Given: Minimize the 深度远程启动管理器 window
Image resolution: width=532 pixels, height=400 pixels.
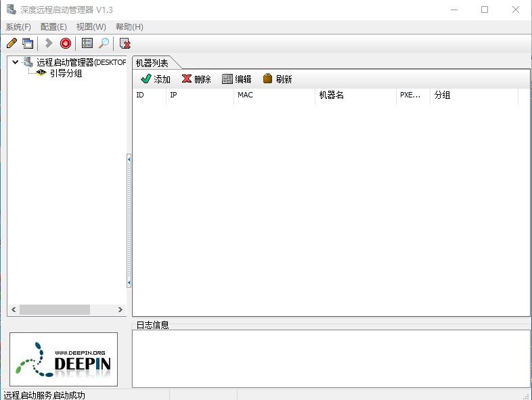Looking at the screenshot, I should 454,9.
